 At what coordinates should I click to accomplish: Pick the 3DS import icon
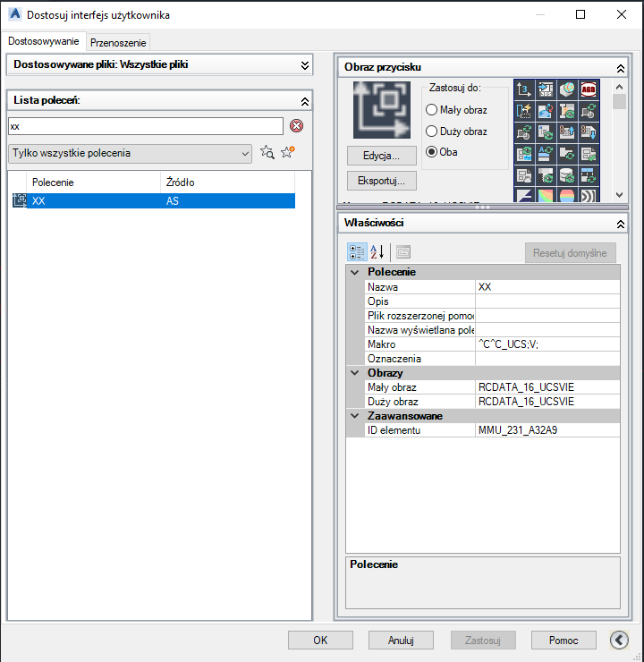point(546,89)
